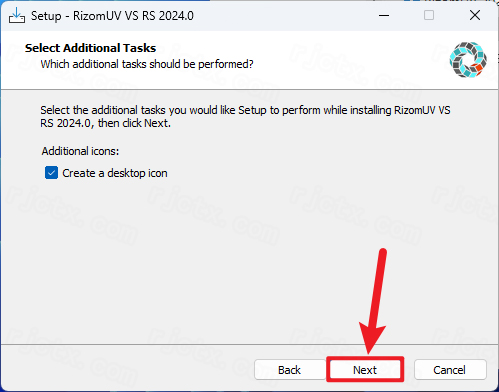
Task: Click the RizomUV logo icon
Action: point(468,60)
